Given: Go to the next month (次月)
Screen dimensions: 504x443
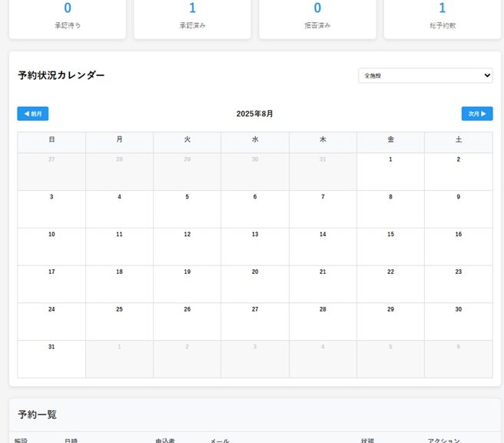Looking at the screenshot, I should click(477, 114).
